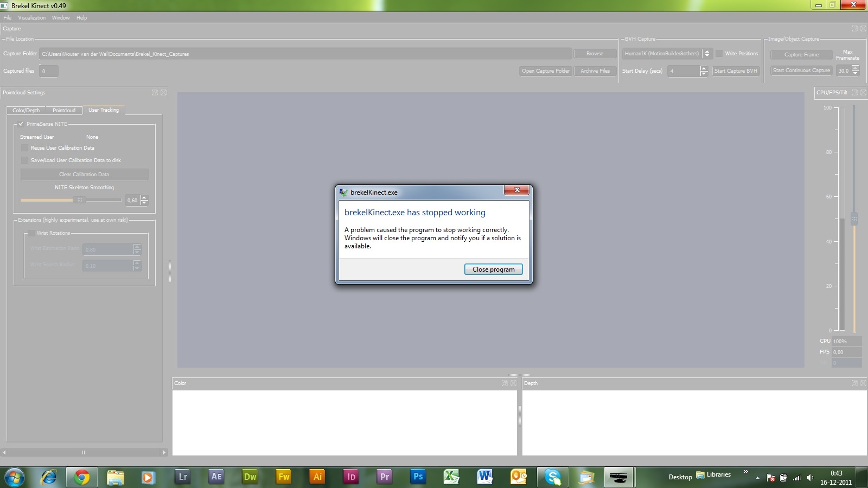Launch Internet Explorer from taskbar
868x488 pixels.
[x=49, y=477]
